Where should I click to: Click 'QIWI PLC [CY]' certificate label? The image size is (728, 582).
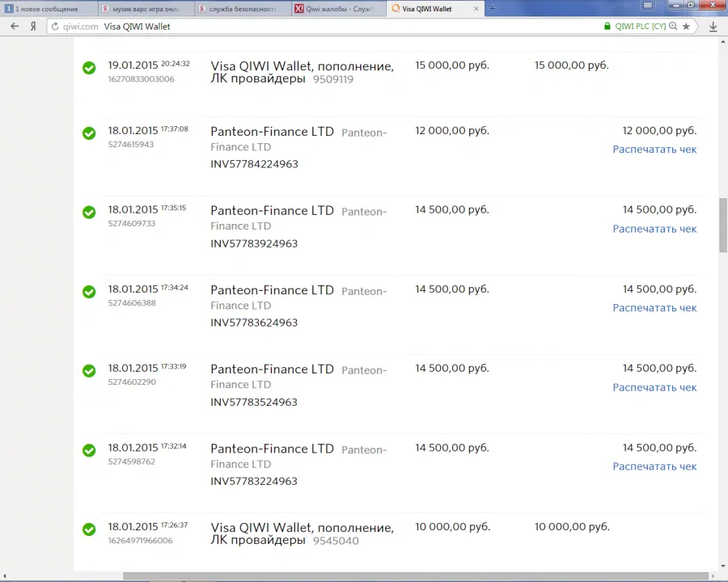[641, 27]
